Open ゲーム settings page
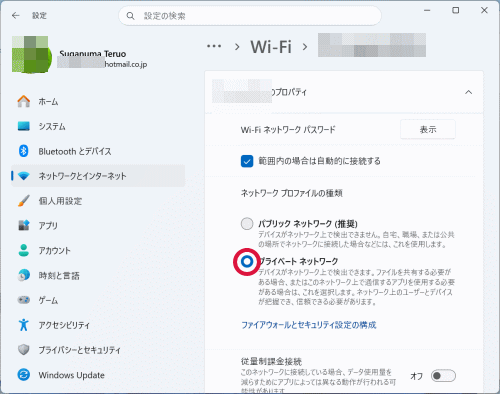This screenshot has width=500, height=394. click(x=98, y=300)
